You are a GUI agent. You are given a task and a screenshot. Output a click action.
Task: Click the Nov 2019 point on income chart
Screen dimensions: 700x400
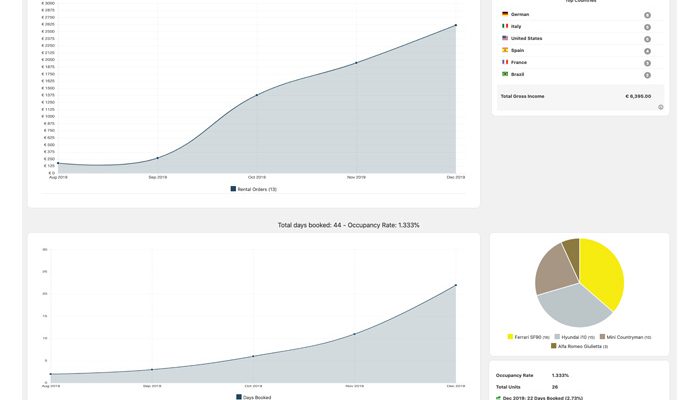[356, 63]
